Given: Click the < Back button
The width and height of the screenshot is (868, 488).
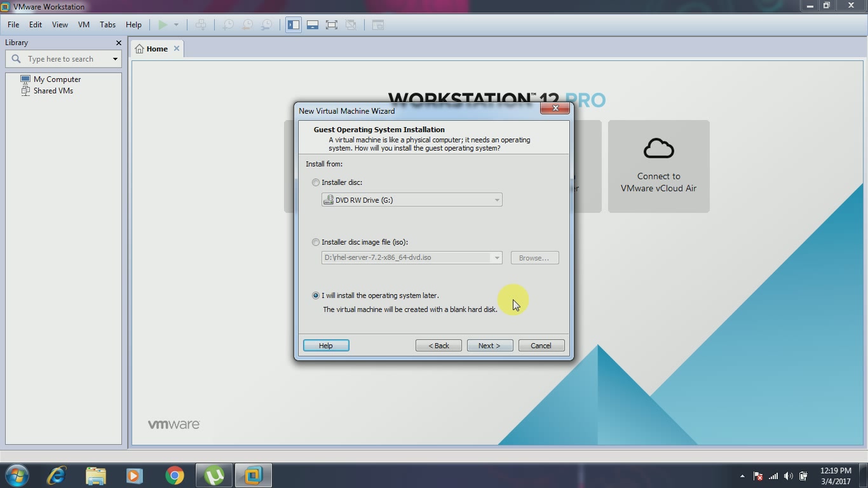Looking at the screenshot, I should pos(438,346).
